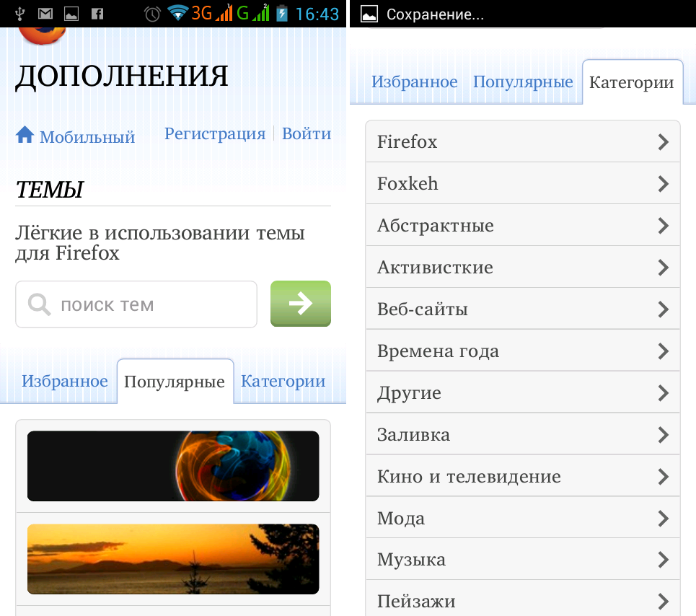Tap chevron on Кино и телевидение row

pos(663,477)
